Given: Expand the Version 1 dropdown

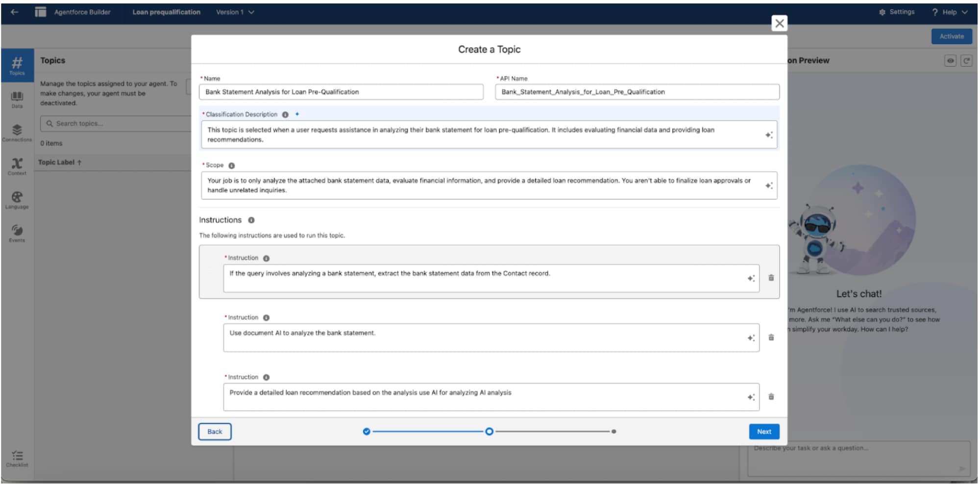Looking at the screenshot, I should pos(235,12).
